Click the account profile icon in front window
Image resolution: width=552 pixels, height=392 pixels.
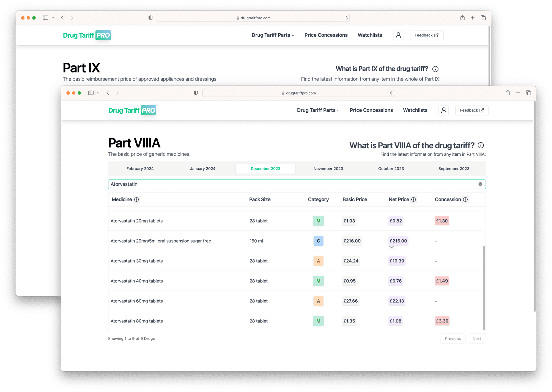pos(444,110)
